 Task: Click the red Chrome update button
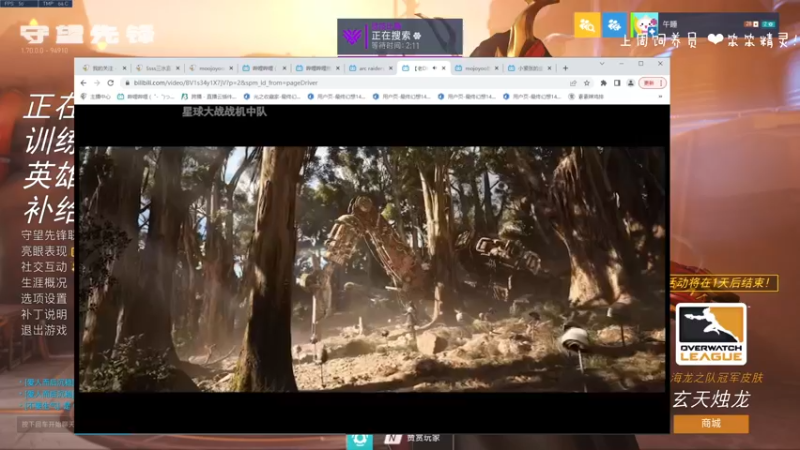point(652,83)
